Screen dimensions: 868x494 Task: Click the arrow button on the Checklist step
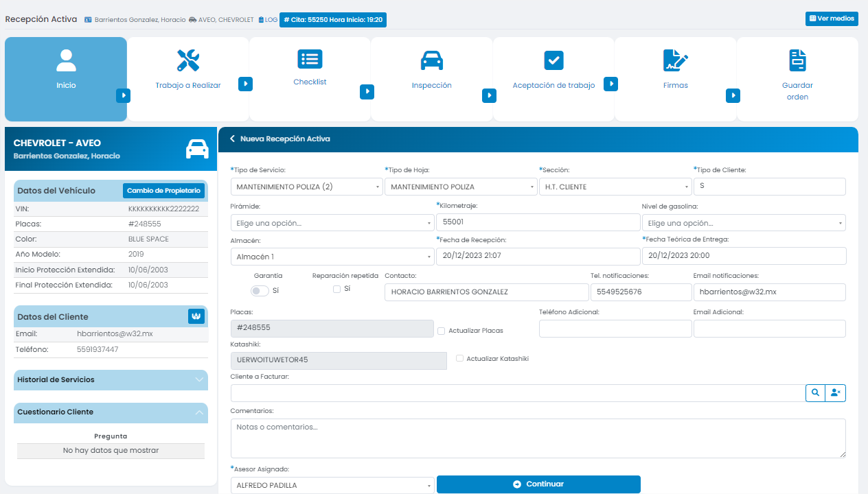367,91
